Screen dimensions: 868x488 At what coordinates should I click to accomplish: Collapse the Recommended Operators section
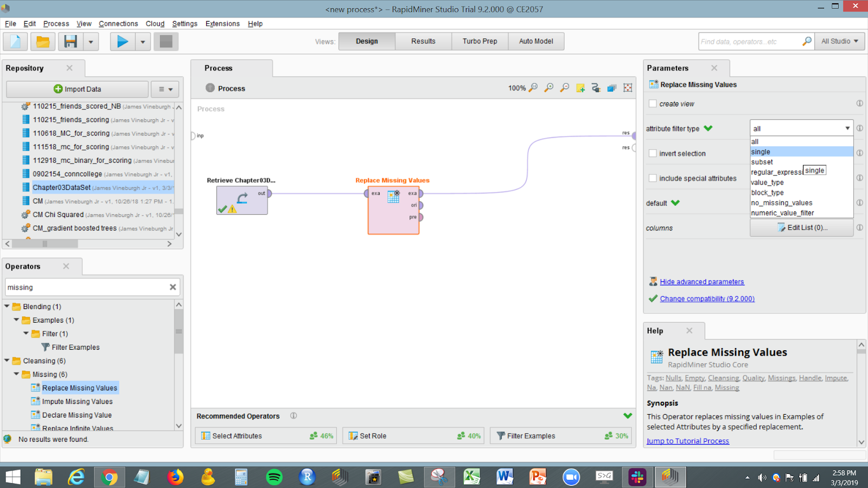tap(628, 416)
